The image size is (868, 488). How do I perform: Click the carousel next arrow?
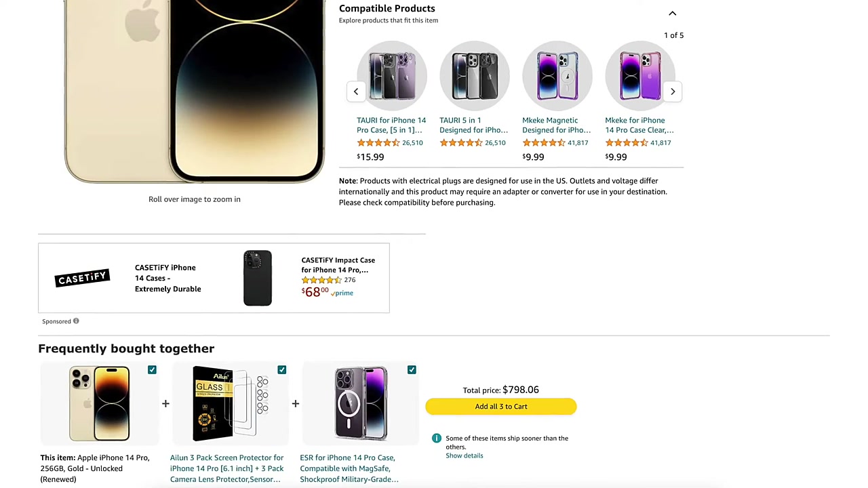[672, 91]
